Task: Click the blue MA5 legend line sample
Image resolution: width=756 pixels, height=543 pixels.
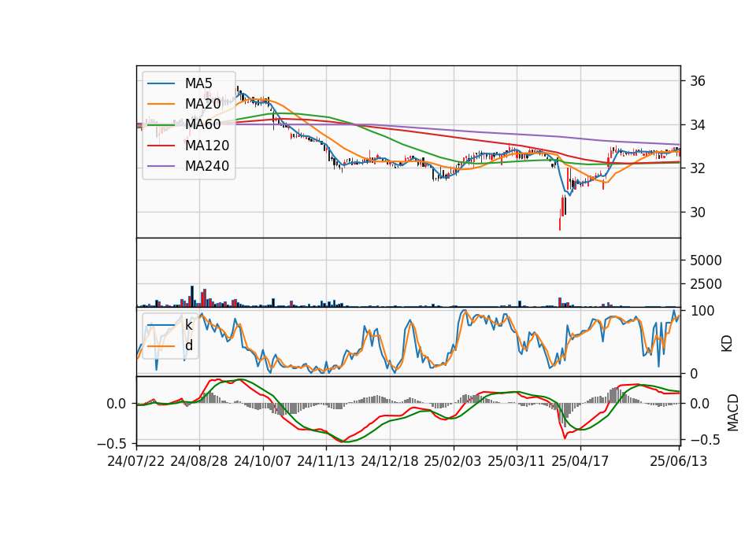Action: click(161, 83)
